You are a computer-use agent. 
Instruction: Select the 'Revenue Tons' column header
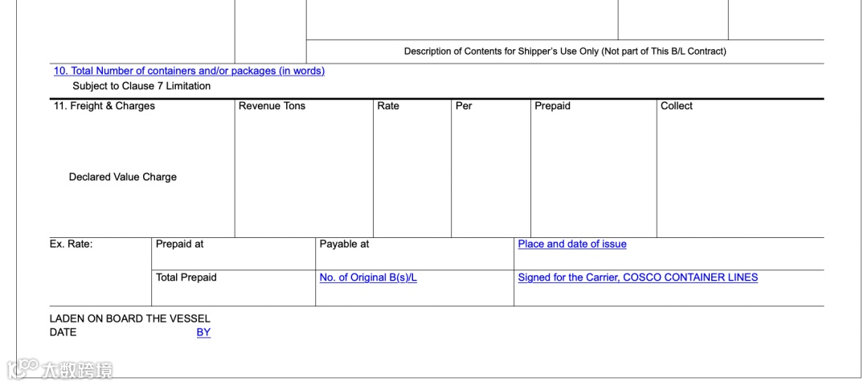(x=272, y=106)
